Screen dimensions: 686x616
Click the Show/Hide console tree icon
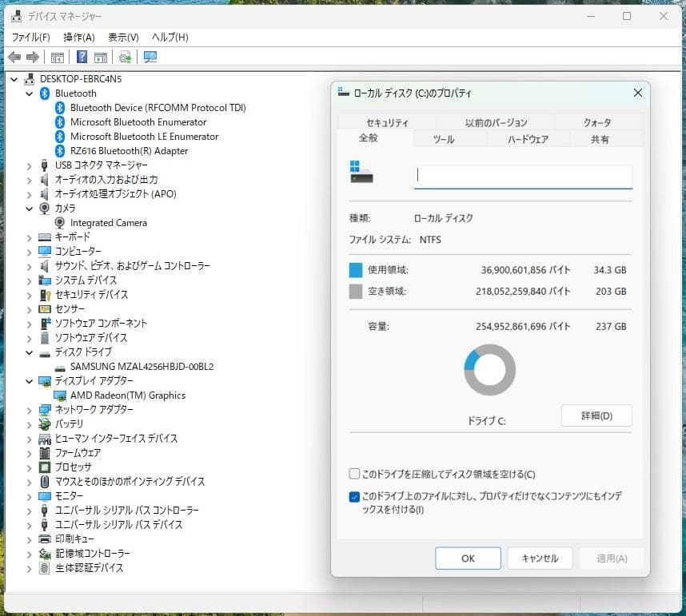pyautogui.click(x=56, y=57)
